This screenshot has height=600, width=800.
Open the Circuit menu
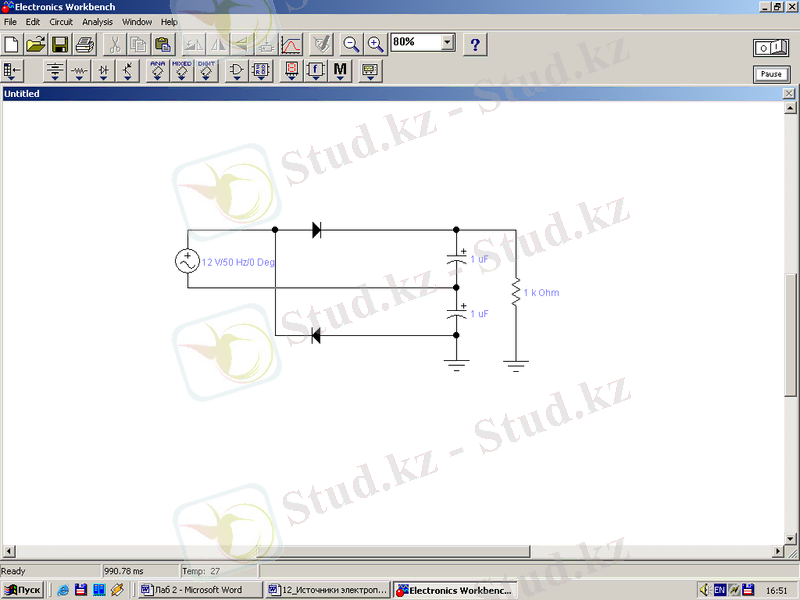point(61,22)
